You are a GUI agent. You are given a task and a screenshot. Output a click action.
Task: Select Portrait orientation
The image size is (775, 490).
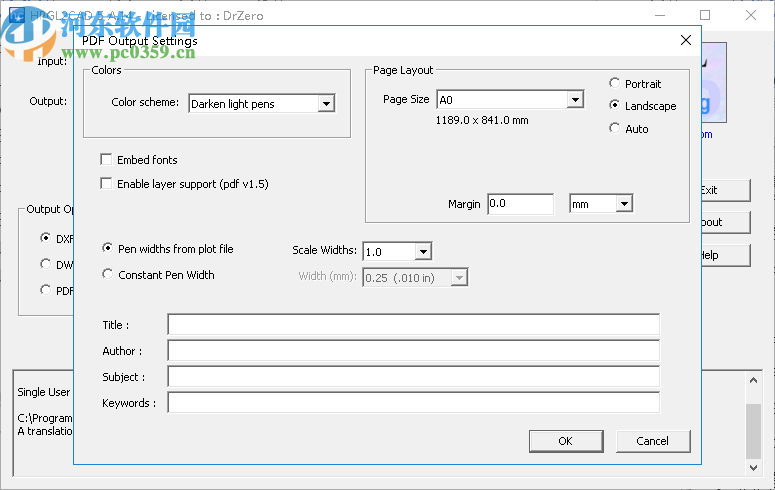(x=614, y=83)
